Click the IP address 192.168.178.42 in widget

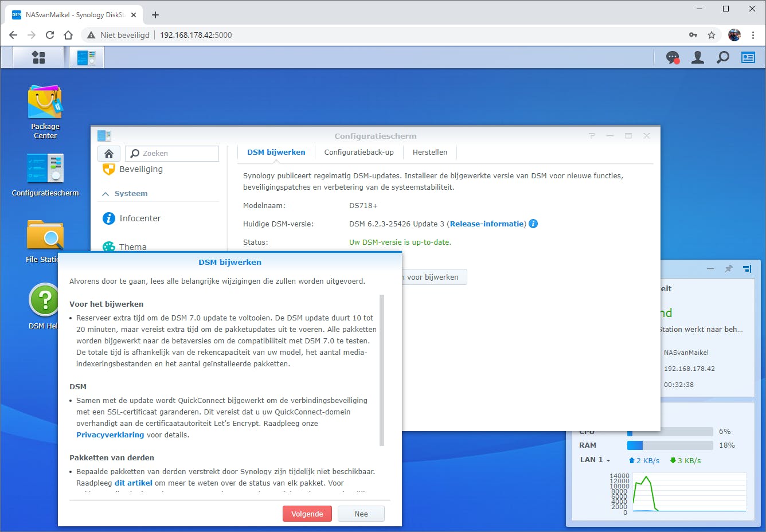689,369
